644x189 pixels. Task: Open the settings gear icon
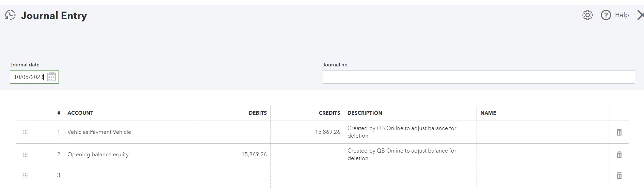pyautogui.click(x=587, y=15)
